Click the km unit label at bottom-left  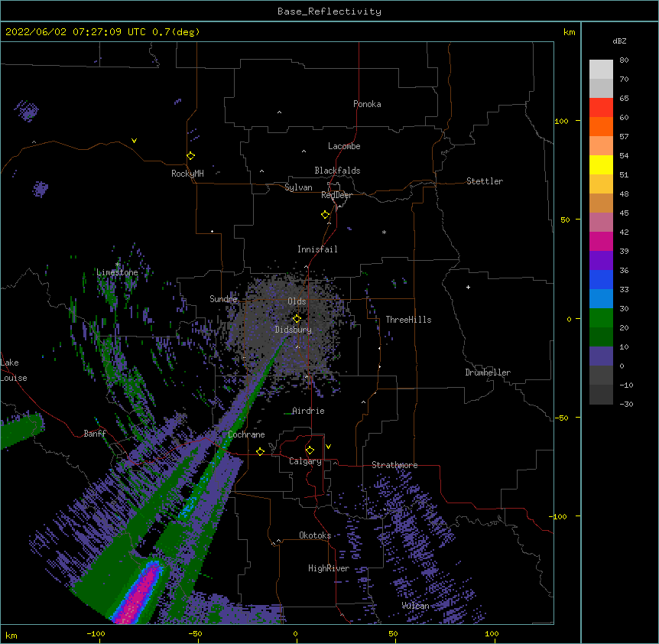click(11, 636)
